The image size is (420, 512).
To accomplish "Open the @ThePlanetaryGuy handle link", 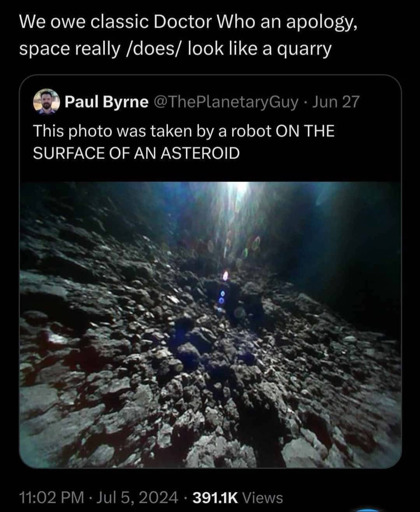I will tap(226, 102).
